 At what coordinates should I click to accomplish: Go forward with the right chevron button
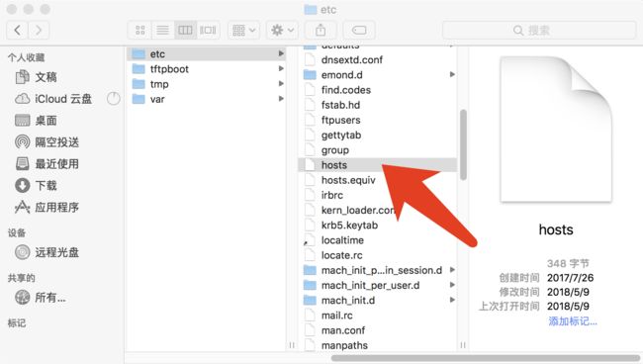tap(39, 30)
